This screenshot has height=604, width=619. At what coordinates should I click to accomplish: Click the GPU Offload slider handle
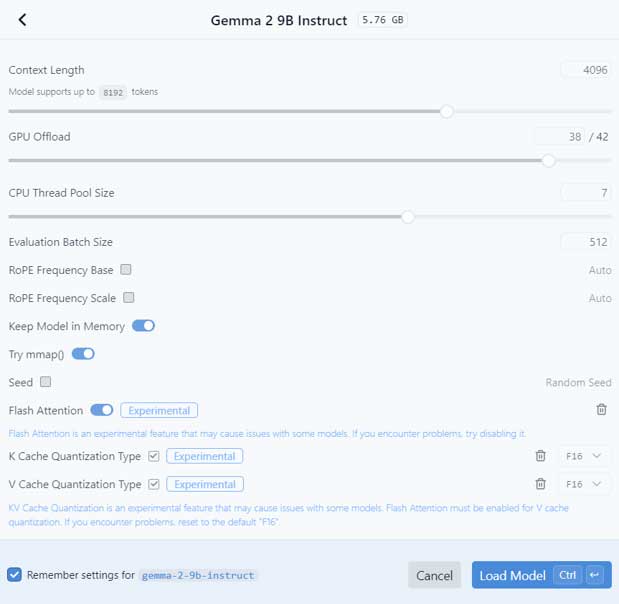[548, 160]
